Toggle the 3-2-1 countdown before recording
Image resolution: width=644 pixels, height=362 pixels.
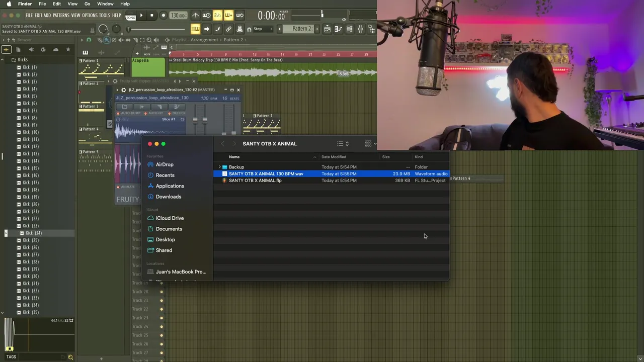(x=217, y=16)
